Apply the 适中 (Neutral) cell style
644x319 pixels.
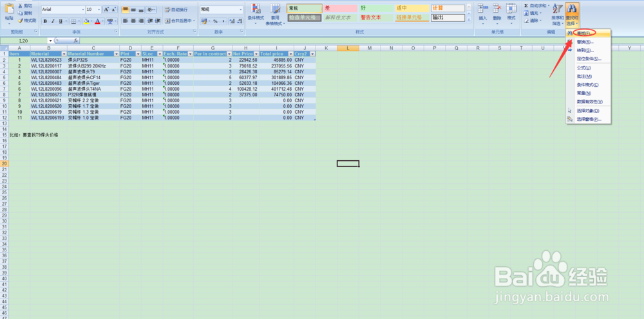click(412, 8)
